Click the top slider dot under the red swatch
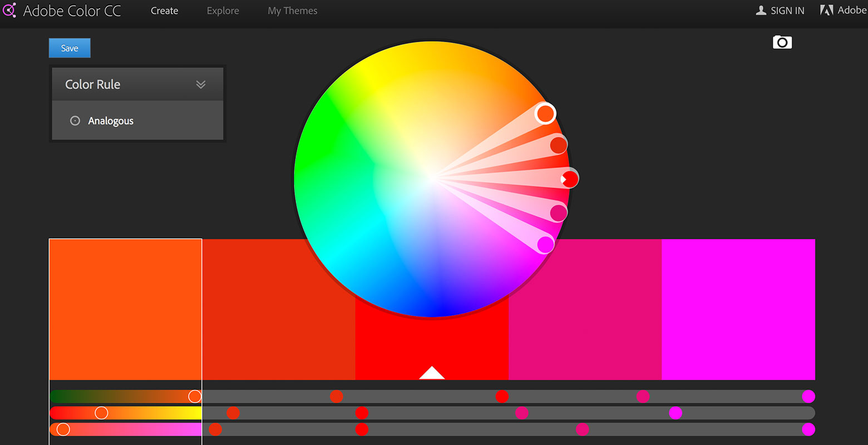Screen dimensions: 868x445 pos(502,396)
